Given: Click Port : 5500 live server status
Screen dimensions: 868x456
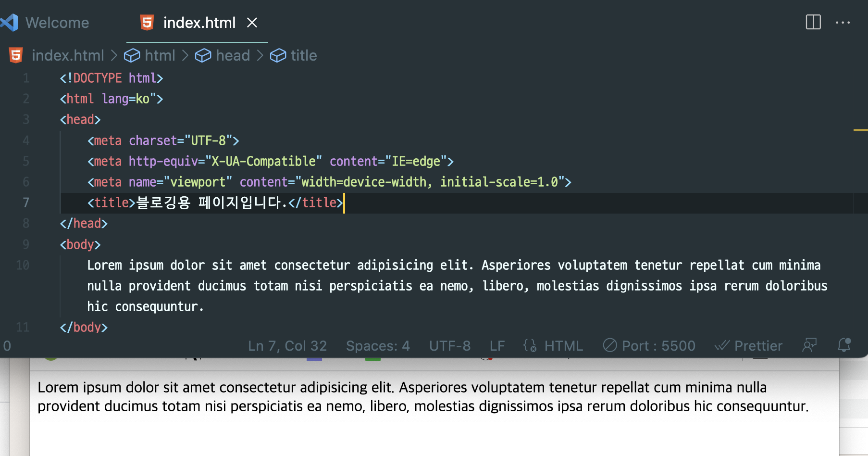Looking at the screenshot, I should [x=649, y=346].
